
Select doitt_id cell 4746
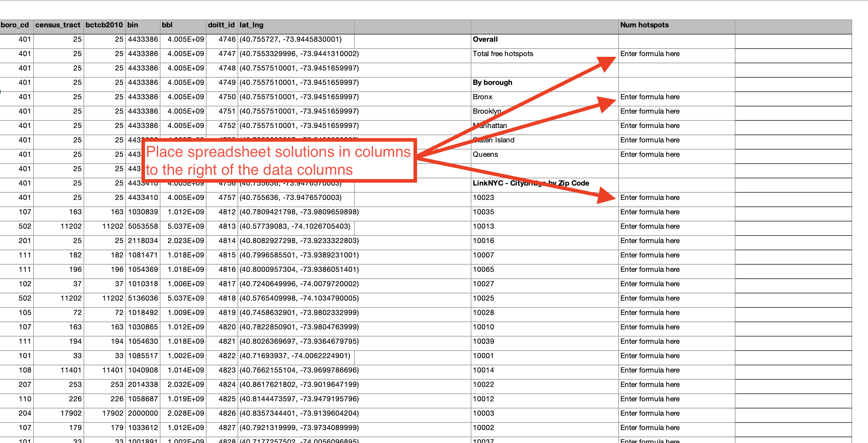tap(222, 41)
